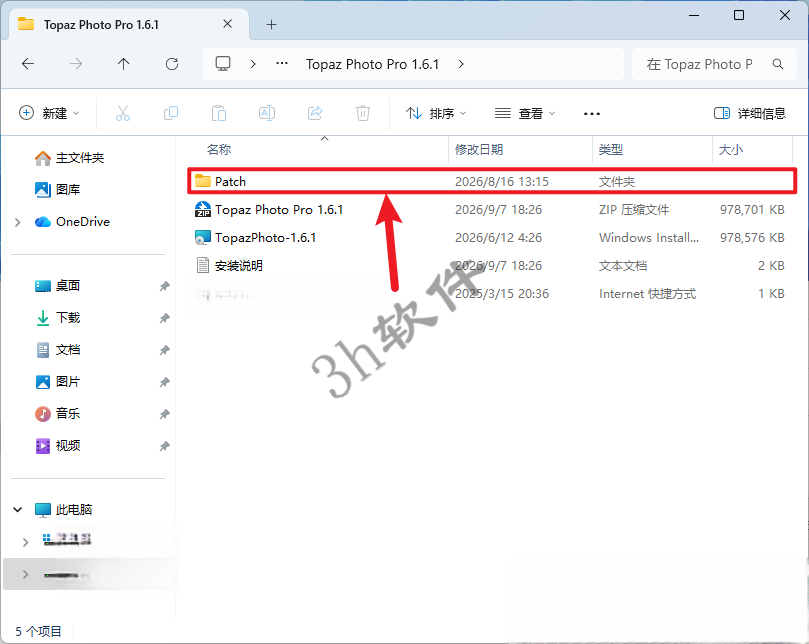Click the Copy icon in toolbar
809x644 pixels.
click(171, 113)
